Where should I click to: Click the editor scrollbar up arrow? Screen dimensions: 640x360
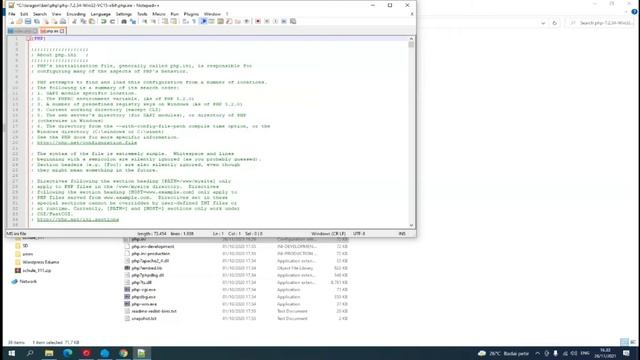click(x=411, y=38)
